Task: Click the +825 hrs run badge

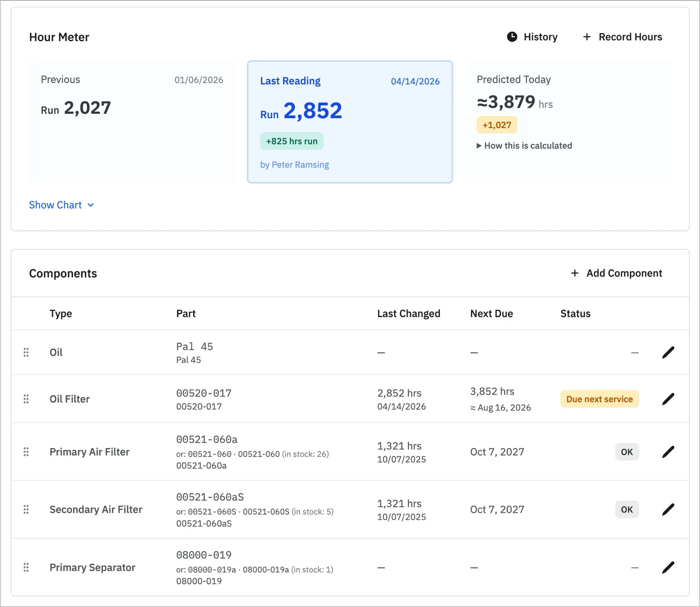Action: [292, 141]
